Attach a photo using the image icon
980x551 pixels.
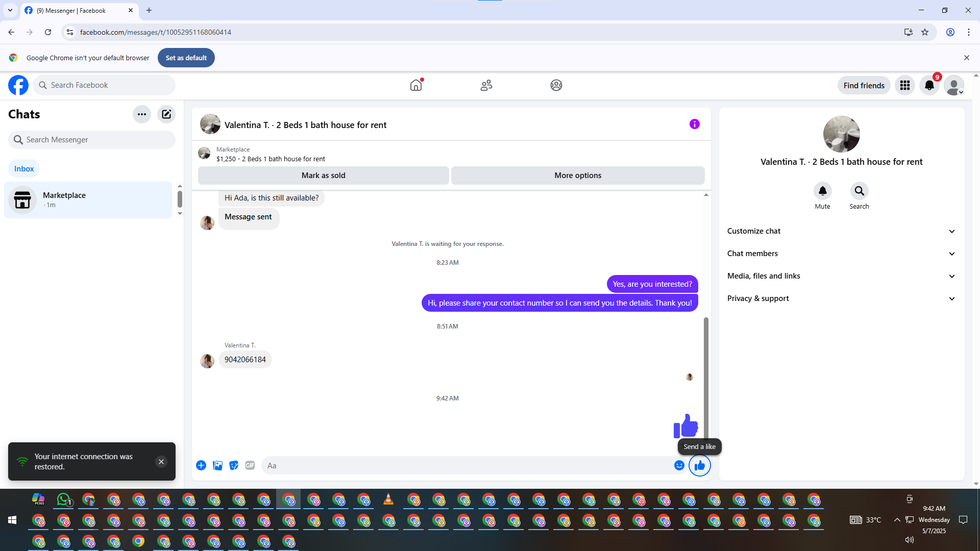[x=217, y=465]
